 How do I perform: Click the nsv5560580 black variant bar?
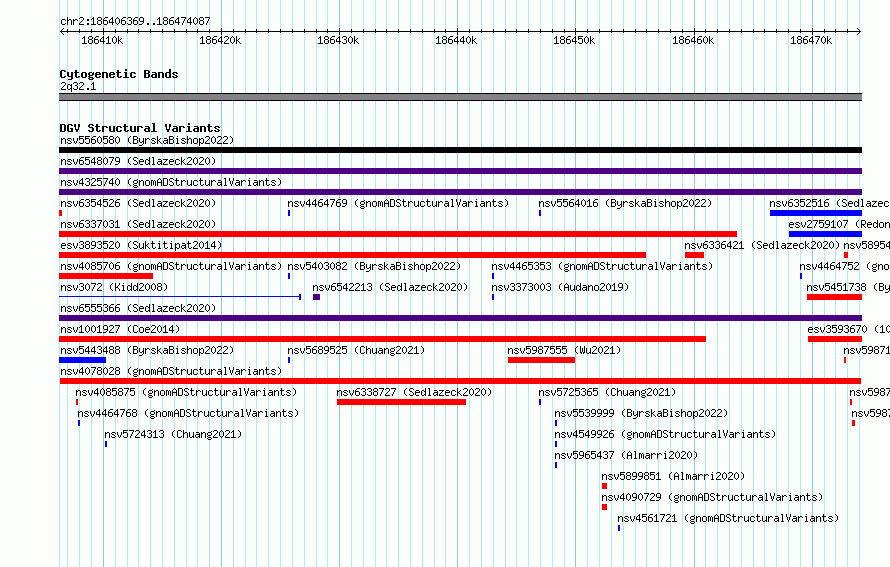(460, 150)
